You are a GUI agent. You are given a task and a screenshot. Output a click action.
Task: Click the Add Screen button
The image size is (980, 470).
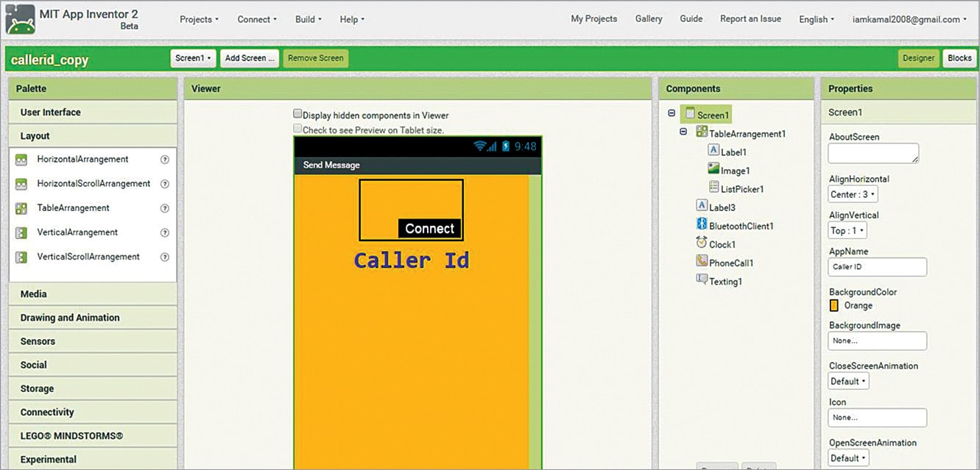tap(251, 58)
